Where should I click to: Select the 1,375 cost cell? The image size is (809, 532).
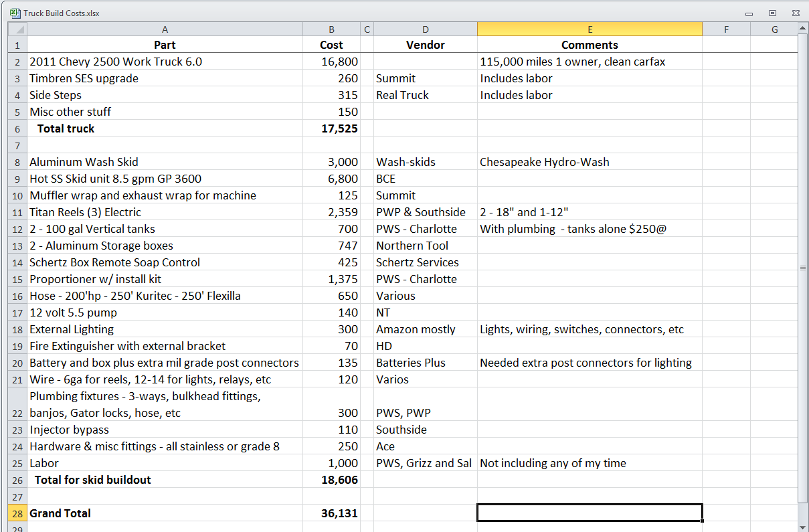click(x=331, y=279)
